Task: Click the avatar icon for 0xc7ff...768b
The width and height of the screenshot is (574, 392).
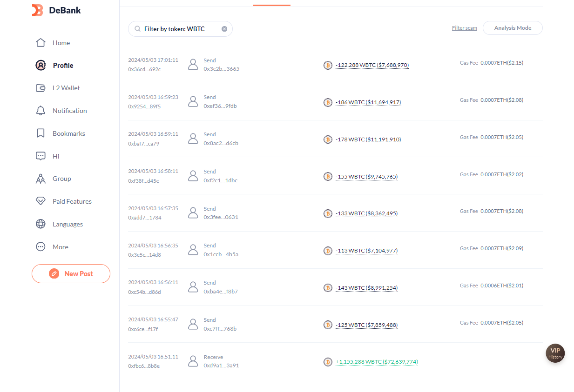Action: 193,324
